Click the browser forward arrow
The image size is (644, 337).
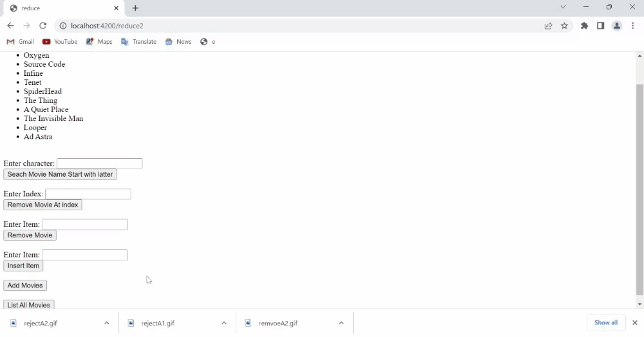coord(26,26)
